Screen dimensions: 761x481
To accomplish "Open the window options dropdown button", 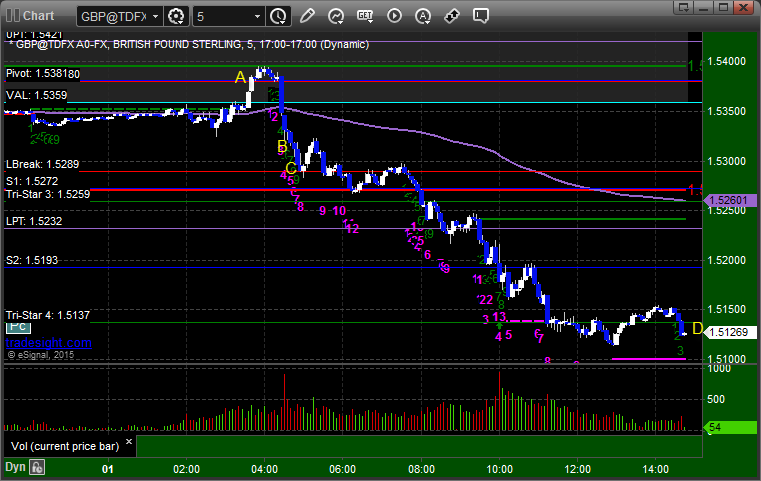I will 684,7.
